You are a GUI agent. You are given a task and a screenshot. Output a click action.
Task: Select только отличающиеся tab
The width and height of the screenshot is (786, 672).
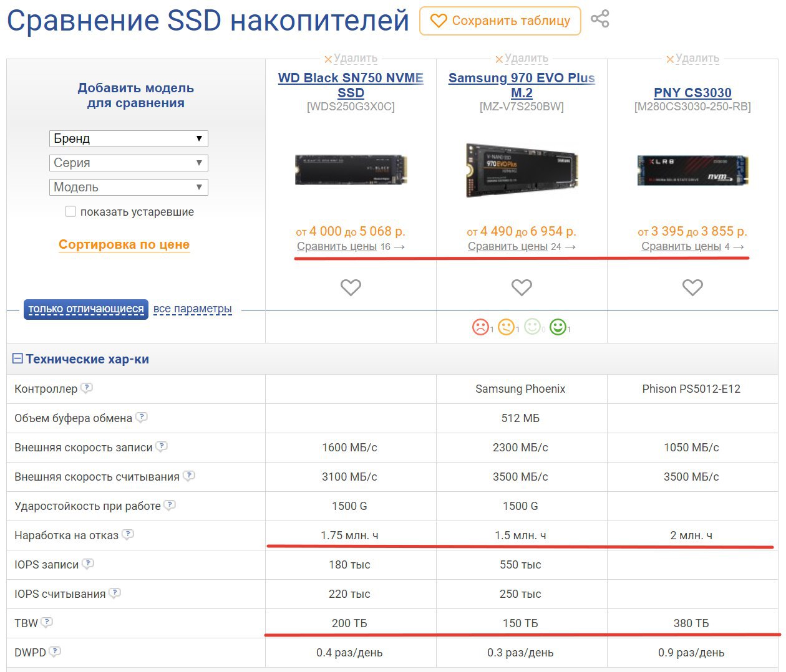pyautogui.click(x=86, y=309)
